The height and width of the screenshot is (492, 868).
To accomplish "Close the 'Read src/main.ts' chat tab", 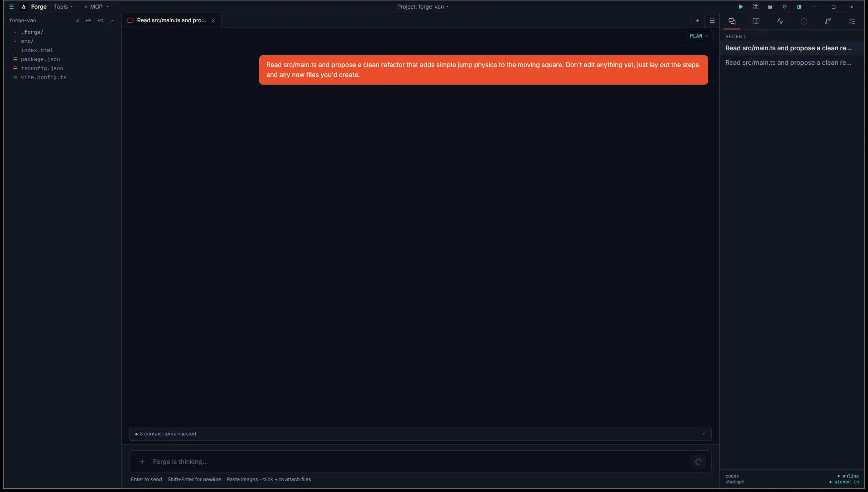I will tap(213, 21).
